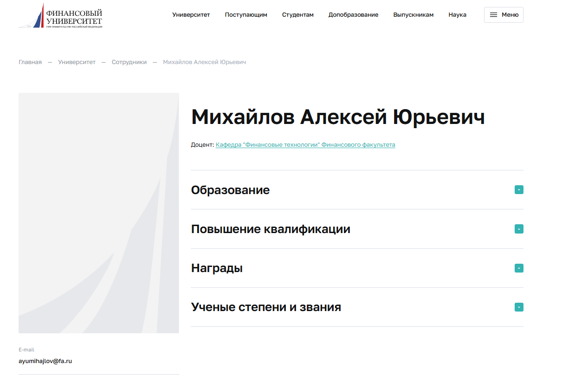Click the Наука navigation item
This screenshot has height=377, width=588.
457,15
